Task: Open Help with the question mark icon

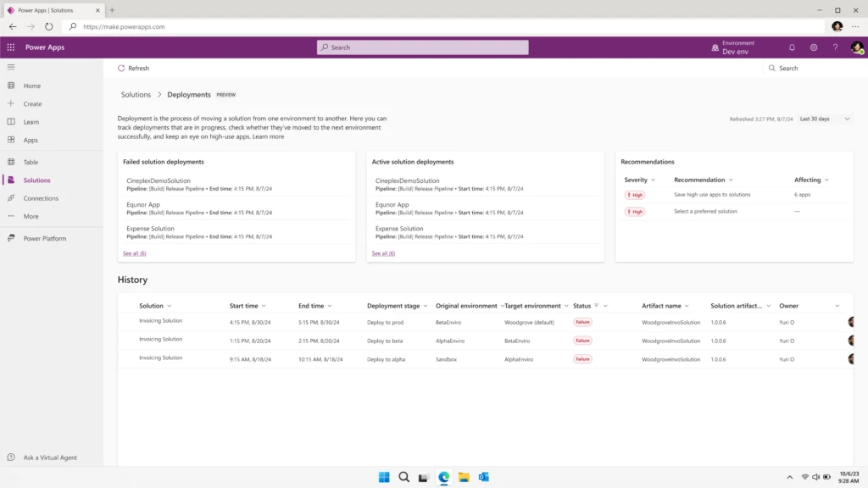Action: 836,47
